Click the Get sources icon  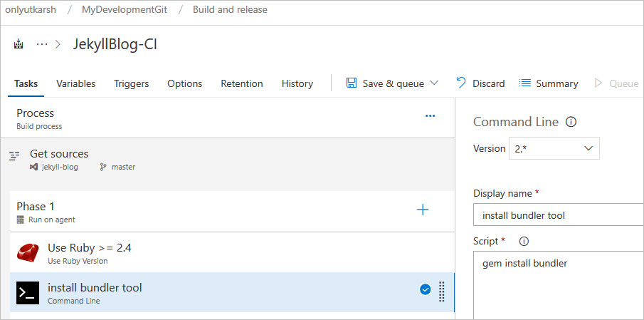(14, 156)
